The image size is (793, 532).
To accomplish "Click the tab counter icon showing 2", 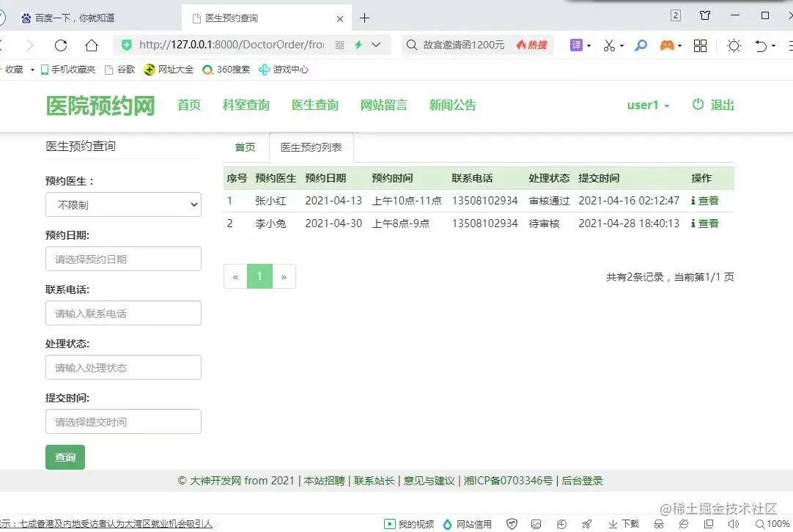I will click(x=676, y=15).
